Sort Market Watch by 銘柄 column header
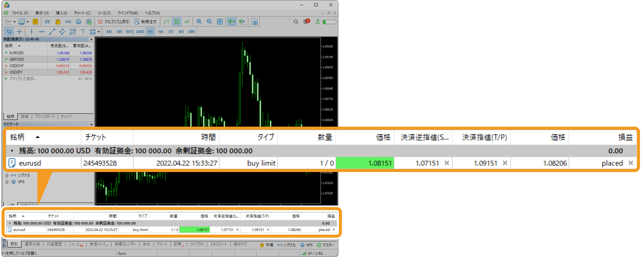 [25, 46]
